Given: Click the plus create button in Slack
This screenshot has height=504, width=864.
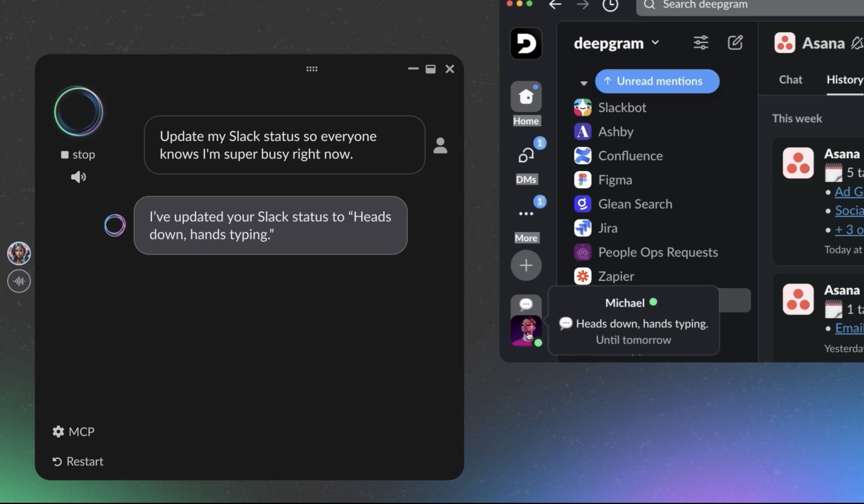Looking at the screenshot, I should tap(526, 265).
